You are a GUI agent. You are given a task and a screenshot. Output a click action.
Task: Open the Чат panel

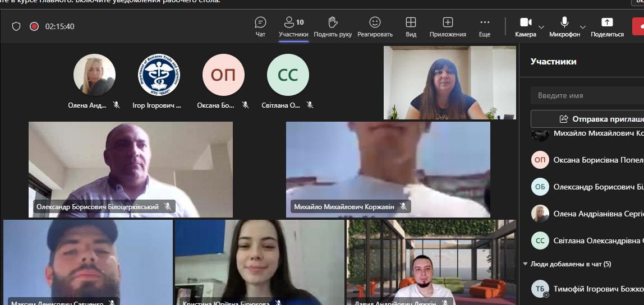pos(260,27)
